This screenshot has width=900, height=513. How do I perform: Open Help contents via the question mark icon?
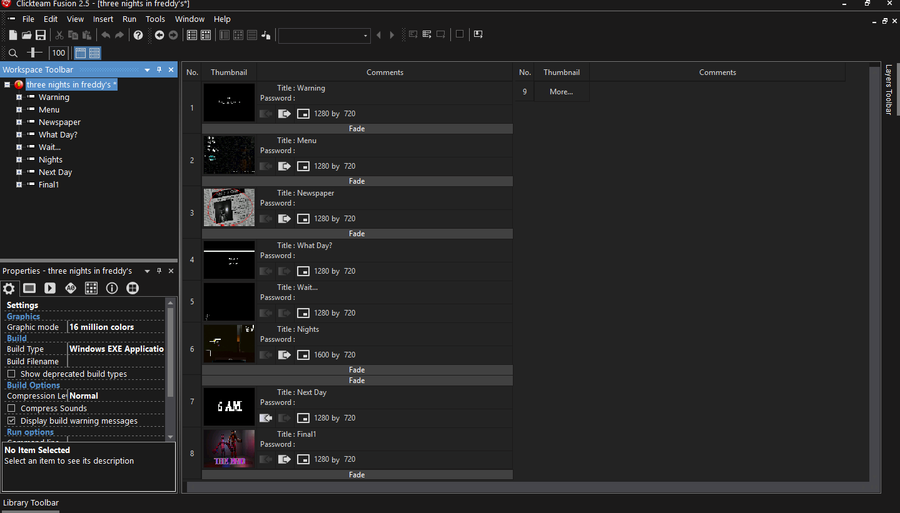pyautogui.click(x=138, y=35)
